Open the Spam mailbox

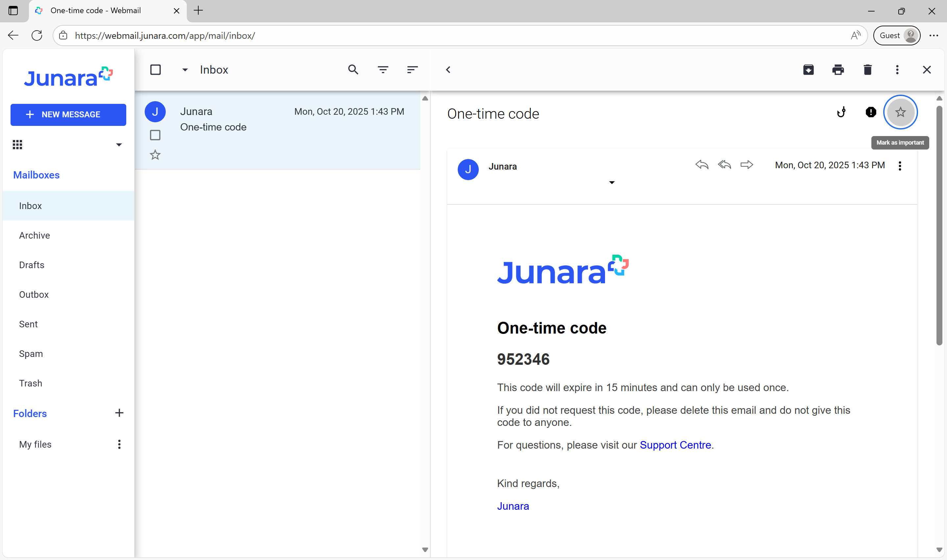(x=68, y=354)
